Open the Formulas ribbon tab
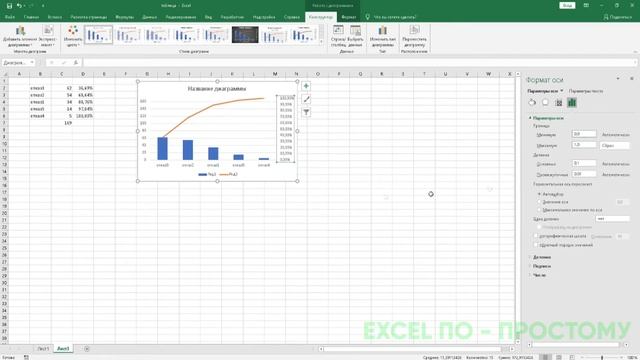This screenshot has width=640, height=360. (124, 17)
